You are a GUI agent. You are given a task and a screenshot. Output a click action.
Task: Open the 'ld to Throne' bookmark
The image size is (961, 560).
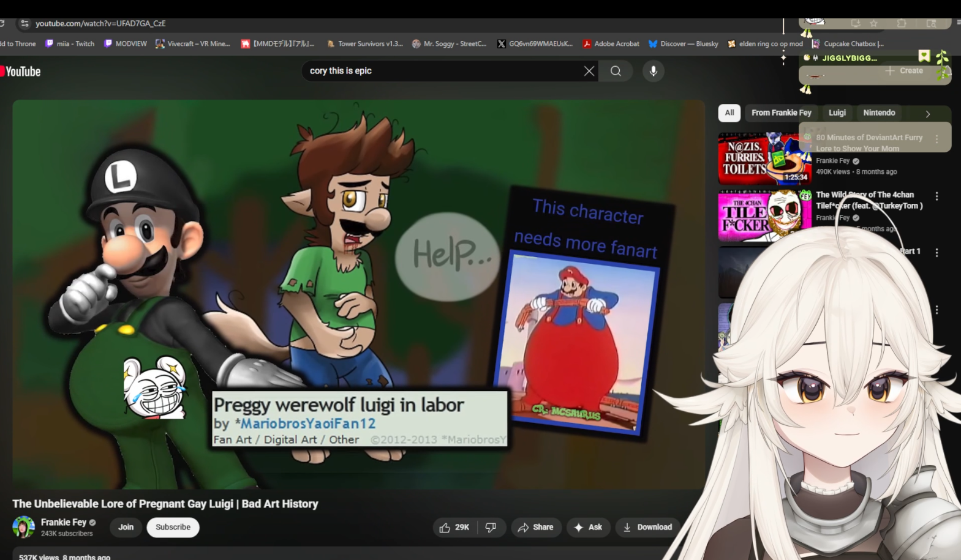(x=18, y=43)
